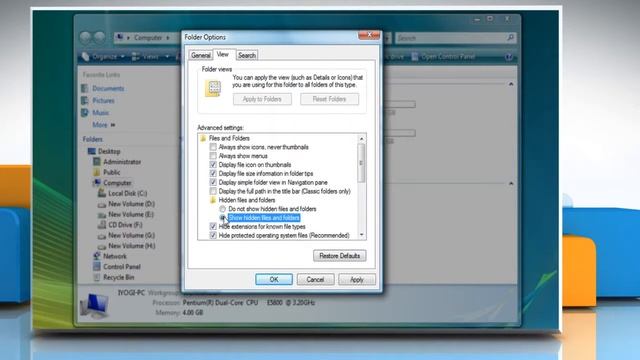Click the CD Drive (F:) icon

tap(102, 225)
